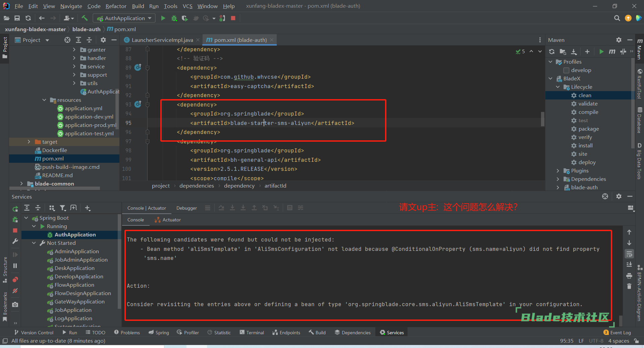Click UTF-8 encoding in status bar

coord(596,341)
